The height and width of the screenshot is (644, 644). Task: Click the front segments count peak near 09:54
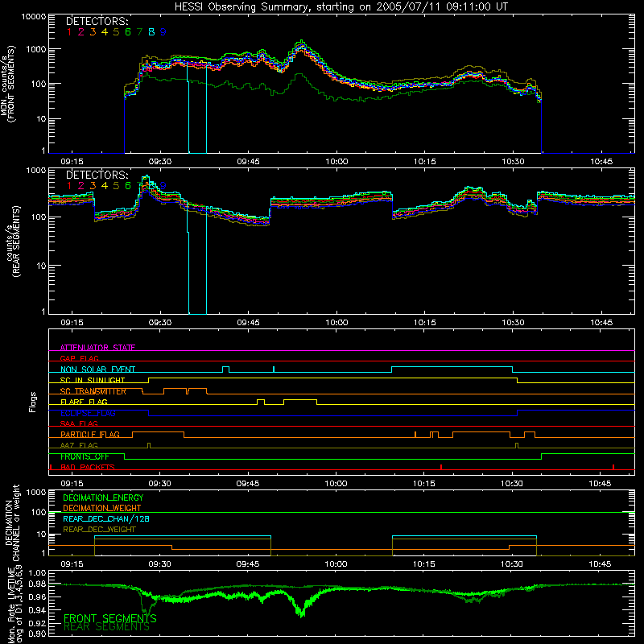point(301,42)
